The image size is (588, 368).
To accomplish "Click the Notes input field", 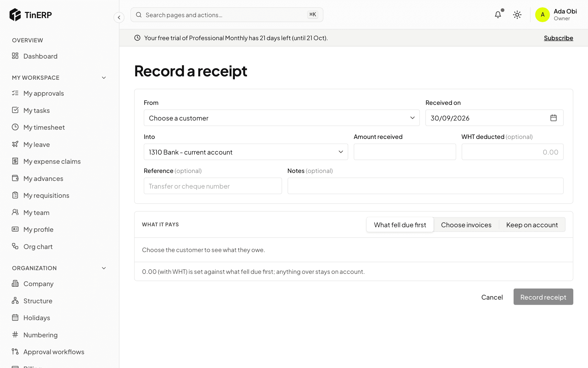I will click(x=425, y=186).
